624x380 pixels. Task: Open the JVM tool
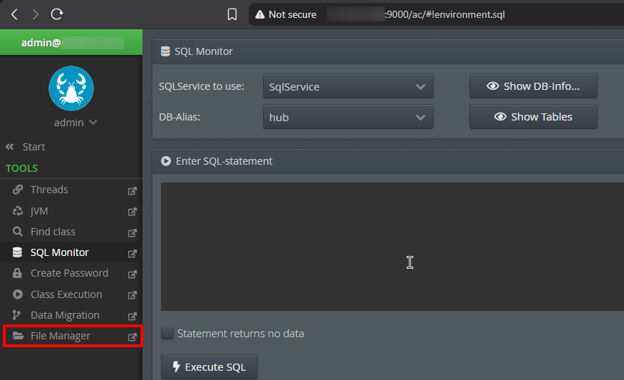(39, 211)
